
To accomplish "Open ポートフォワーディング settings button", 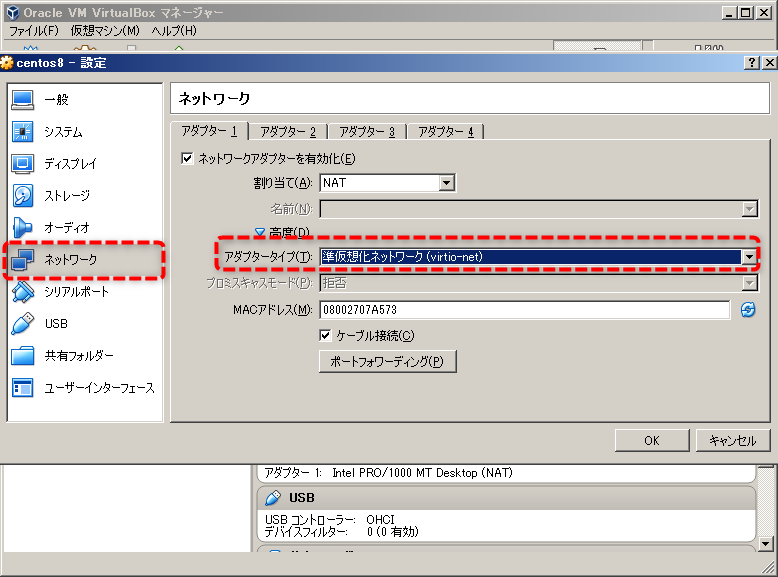I will click(x=388, y=361).
